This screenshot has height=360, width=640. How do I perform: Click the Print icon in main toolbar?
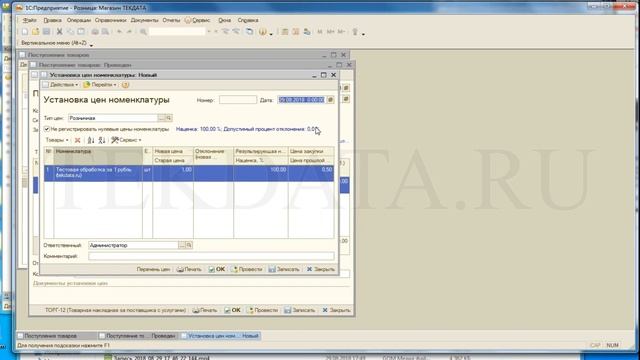pos(95,31)
